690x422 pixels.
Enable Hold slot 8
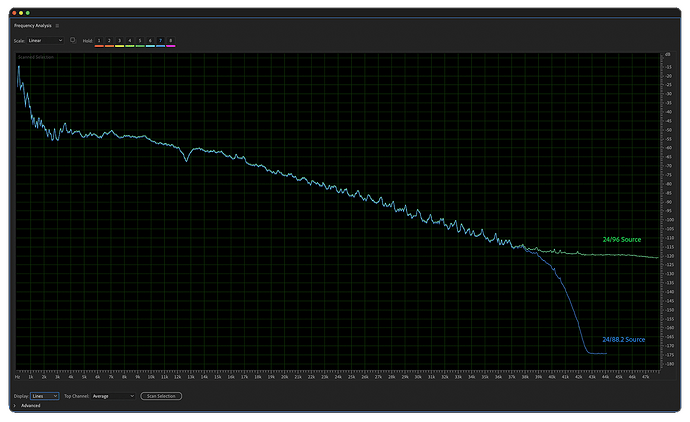171,40
